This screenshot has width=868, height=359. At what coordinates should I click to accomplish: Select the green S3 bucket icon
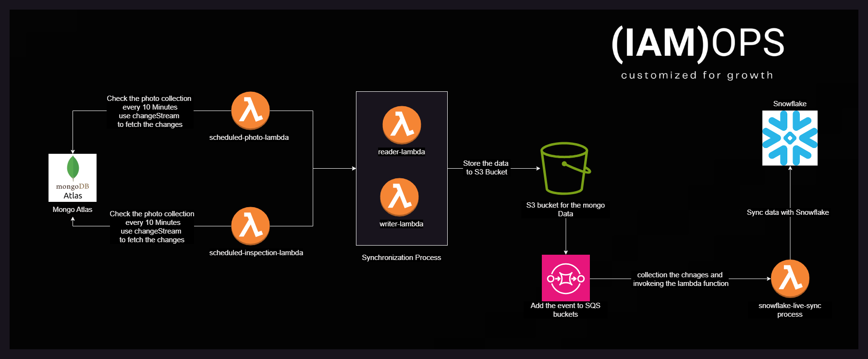click(565, 168)
